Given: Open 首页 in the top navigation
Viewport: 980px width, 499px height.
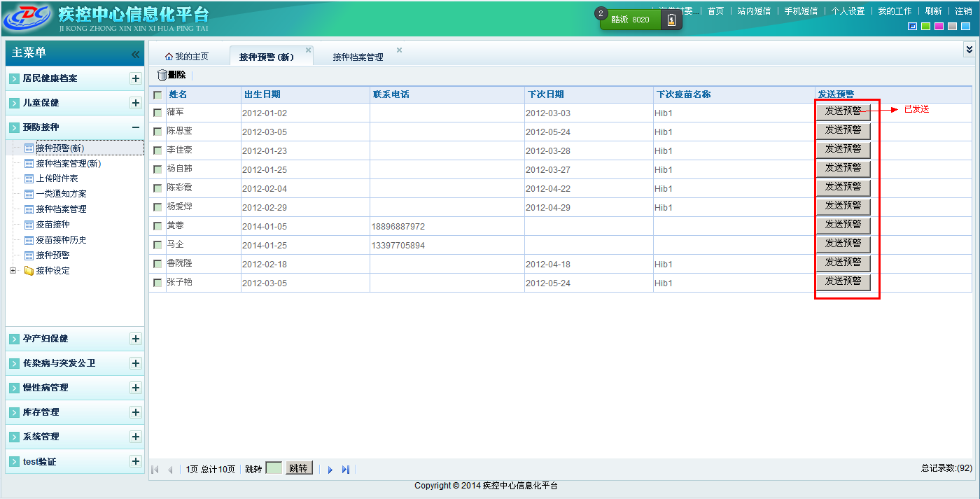Looking at the screenshot, I should pos(715,11).
